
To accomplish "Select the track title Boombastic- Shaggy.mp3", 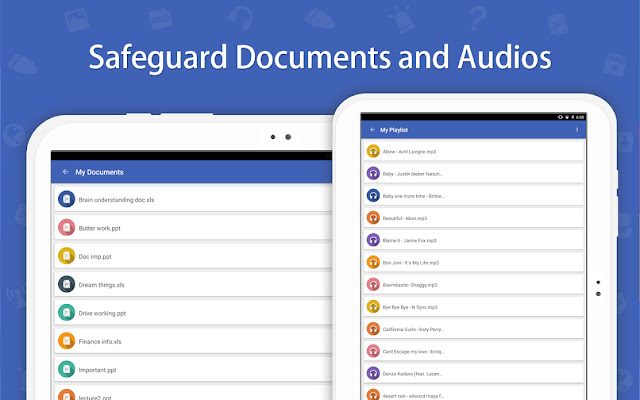I will click(410, 285).
